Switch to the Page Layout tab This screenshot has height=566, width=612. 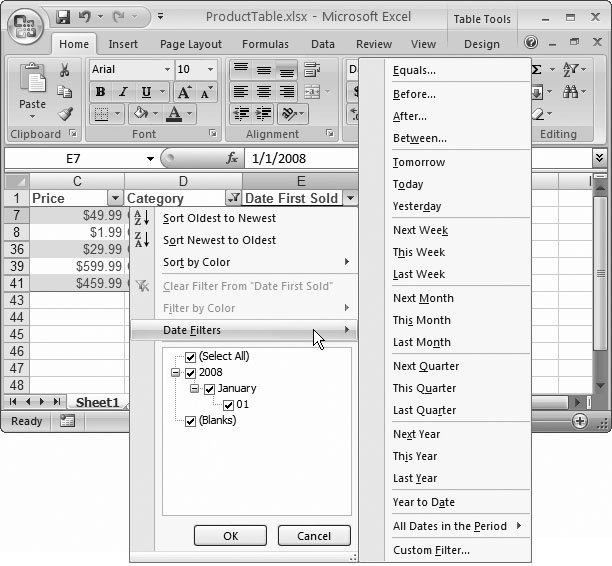click(x=190, y=44)
